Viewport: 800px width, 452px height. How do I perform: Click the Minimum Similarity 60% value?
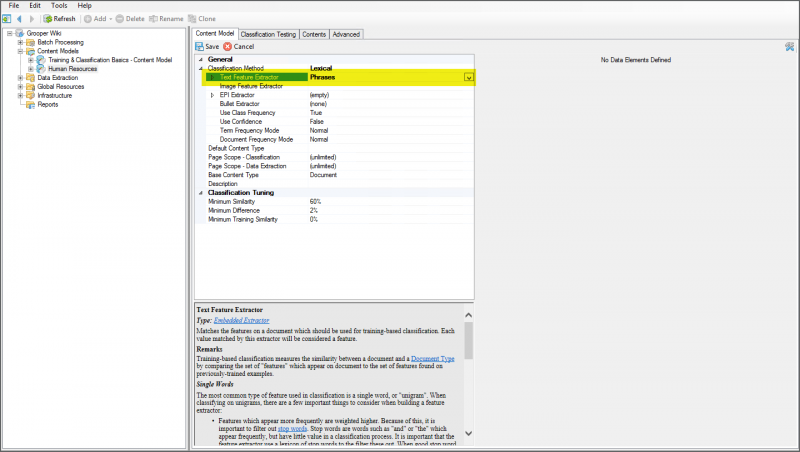coord(315,202)
